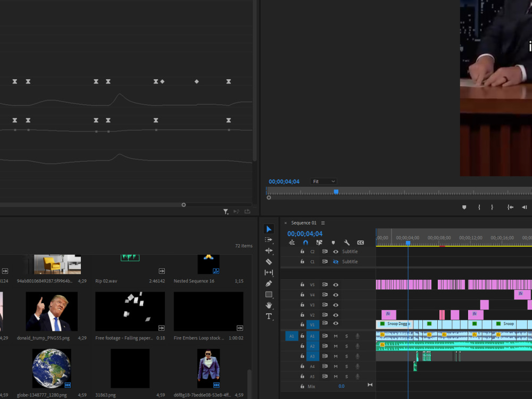The height and width of the screenshot is (399, 532).
Task: Toggle visibility of video track V2
Action: pyautogui.click(x=336, y=315)
